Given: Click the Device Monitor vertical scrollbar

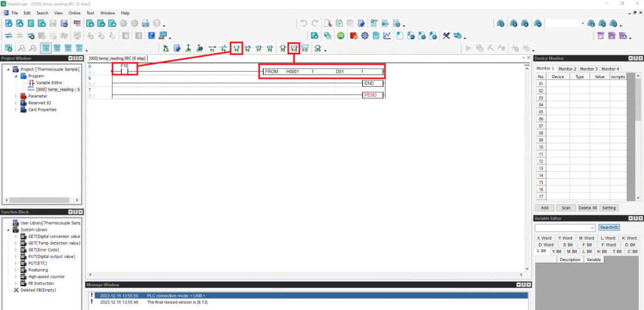Looking at the screenshot, I should (x=638, y=136).
